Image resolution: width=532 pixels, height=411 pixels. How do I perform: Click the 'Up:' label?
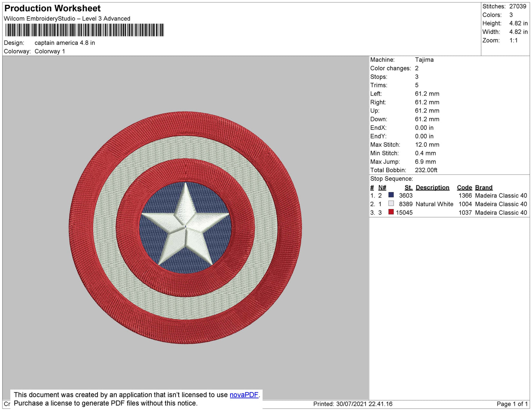tap(375, 111)
